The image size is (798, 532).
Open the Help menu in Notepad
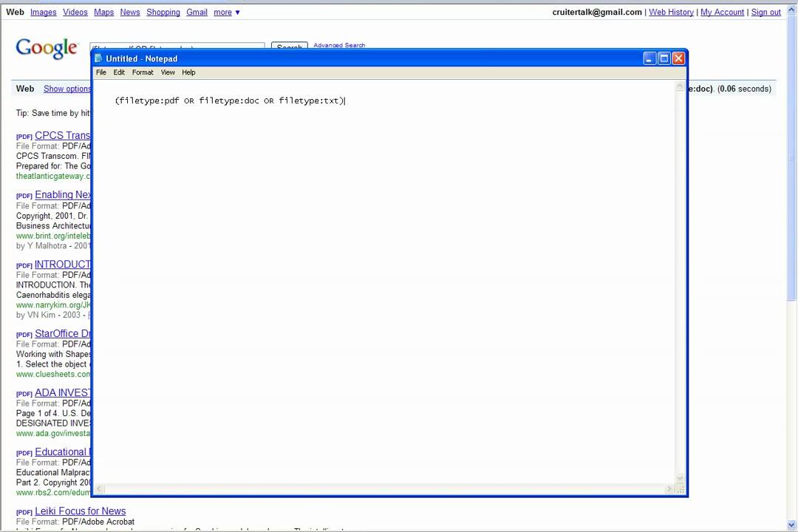pos(188,72)
